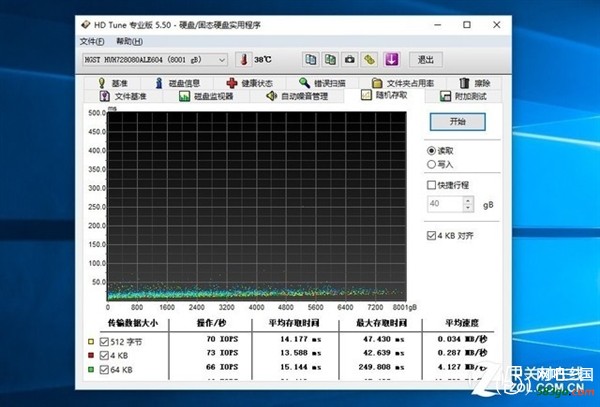
Task: Open the options tag icon
Action: point(369,60)
